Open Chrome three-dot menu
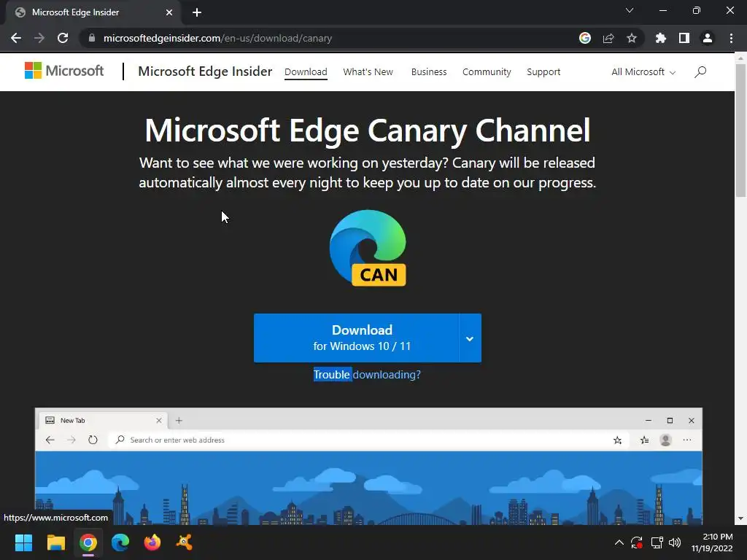This screenshot has width=747, height=560. tap(731, 38)
